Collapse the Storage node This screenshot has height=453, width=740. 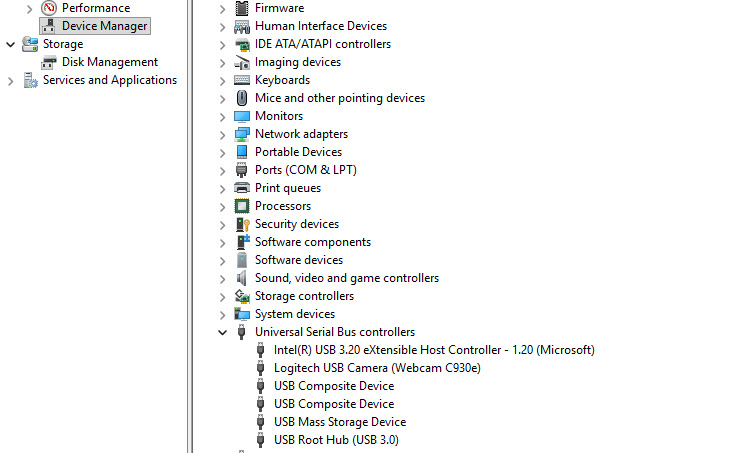[10, 45]
